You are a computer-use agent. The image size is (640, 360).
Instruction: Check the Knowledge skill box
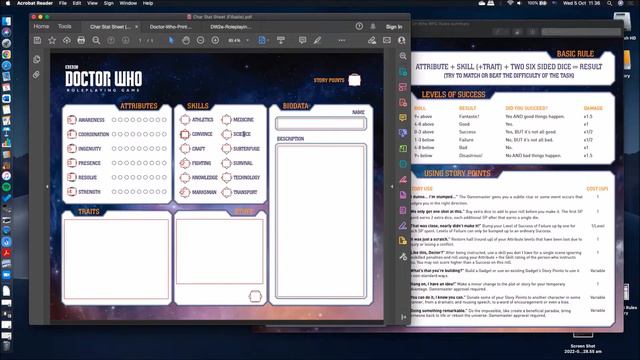pos(185,178)
